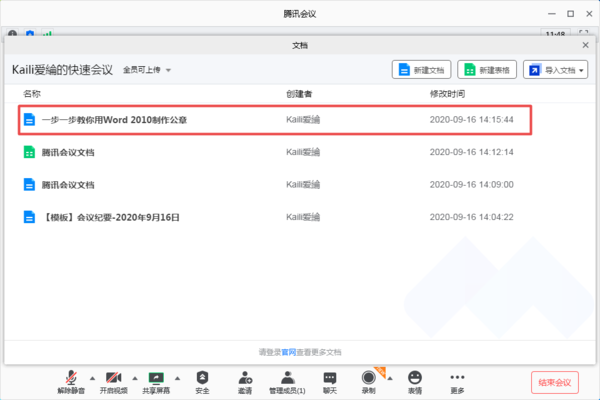Open the 全员可上传 permission dropdown
This screenshot has width=600, height=400.
147,70
